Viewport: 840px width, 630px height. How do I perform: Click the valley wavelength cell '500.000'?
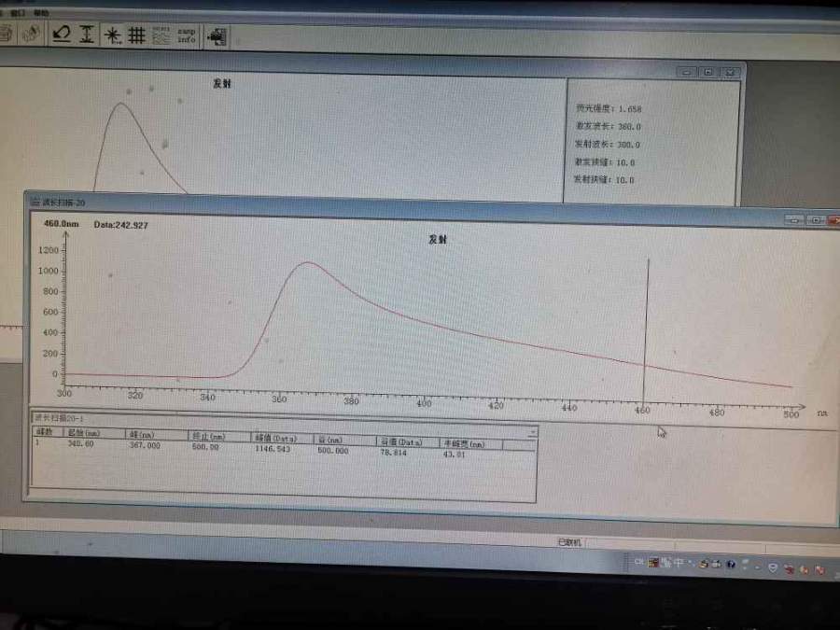[332, 451]
